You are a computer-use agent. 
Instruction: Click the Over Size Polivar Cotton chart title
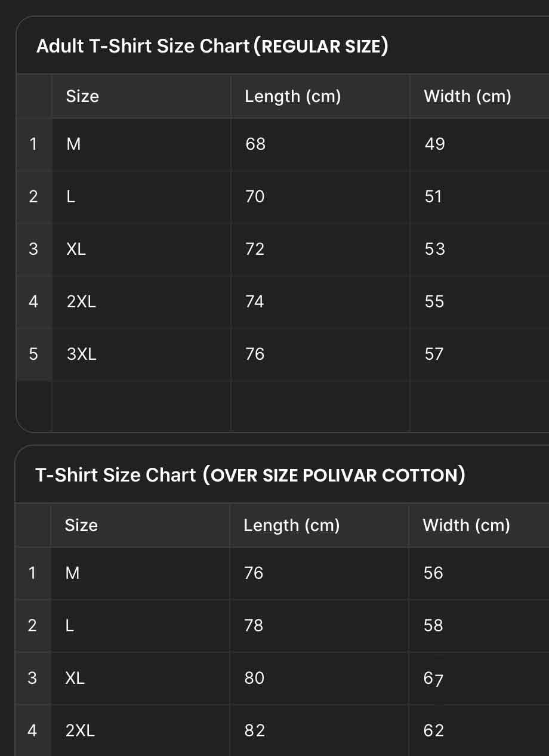click(x=250, y=475)
